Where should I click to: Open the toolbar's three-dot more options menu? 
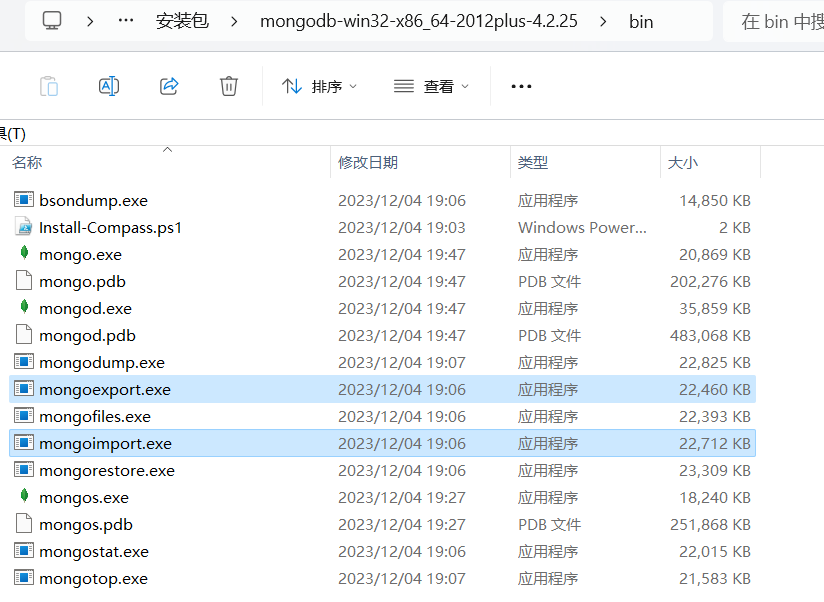[521, 86]
